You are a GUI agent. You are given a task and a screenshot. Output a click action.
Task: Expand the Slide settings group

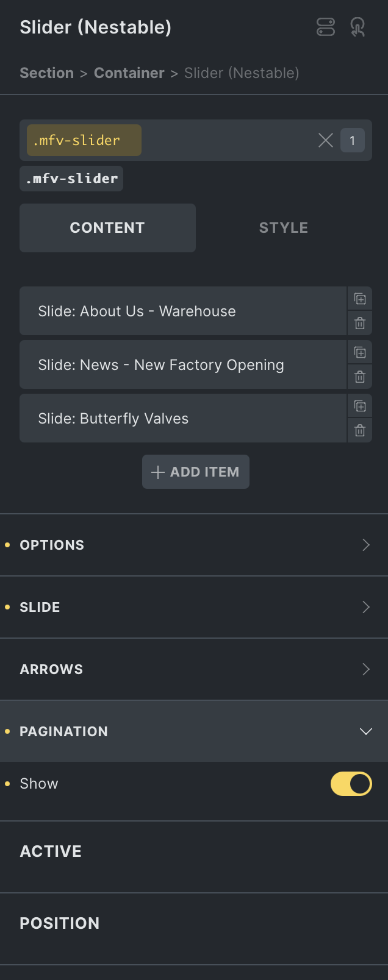pos(194,607)
